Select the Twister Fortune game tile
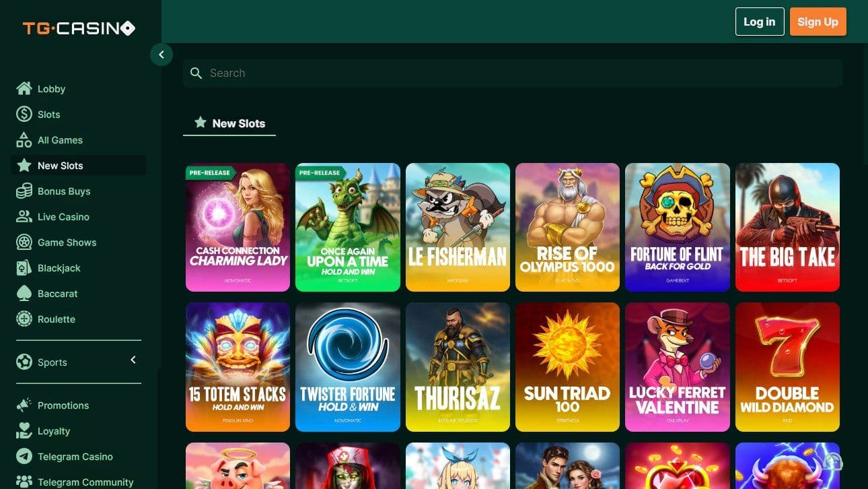This screenshot has width=868, height=489. tap(347, 367)
